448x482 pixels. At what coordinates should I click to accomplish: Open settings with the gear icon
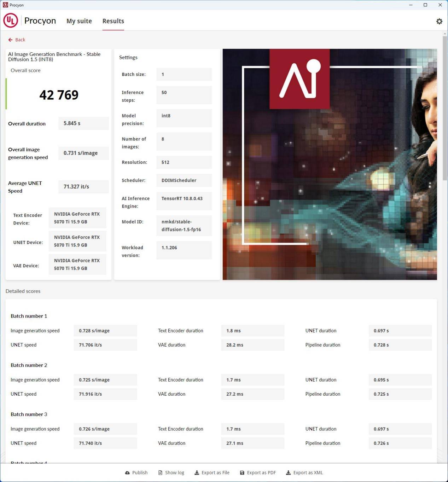point(439,21)
